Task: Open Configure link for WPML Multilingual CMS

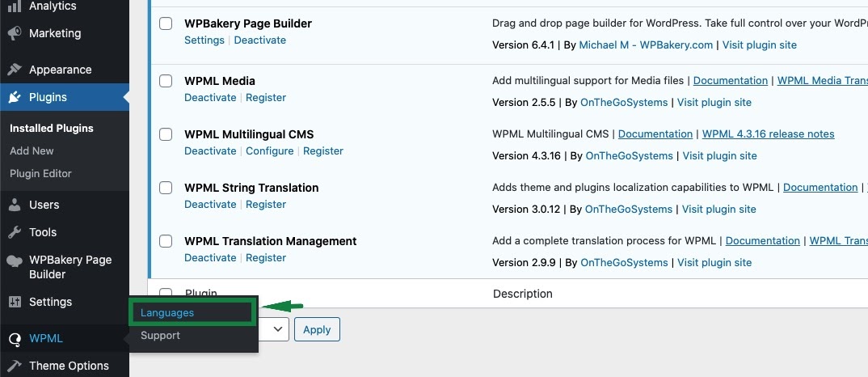Action: [x=270, y=151]
